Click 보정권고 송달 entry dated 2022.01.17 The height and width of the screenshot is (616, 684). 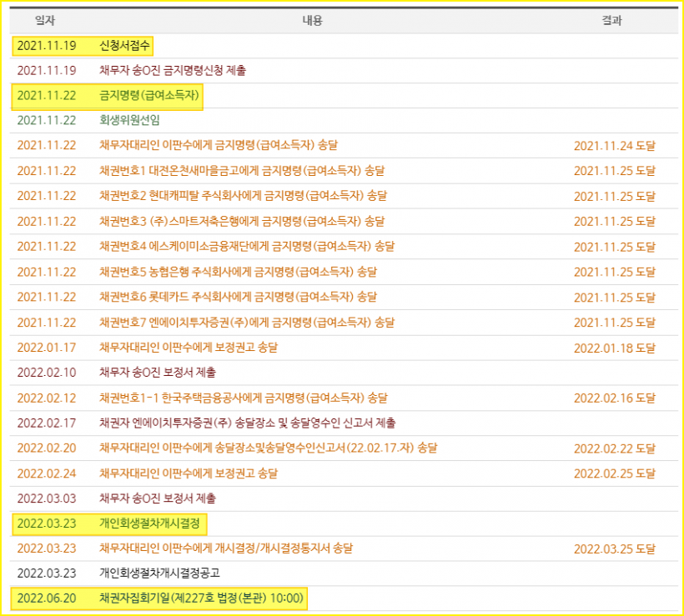(x=189, y=348)
